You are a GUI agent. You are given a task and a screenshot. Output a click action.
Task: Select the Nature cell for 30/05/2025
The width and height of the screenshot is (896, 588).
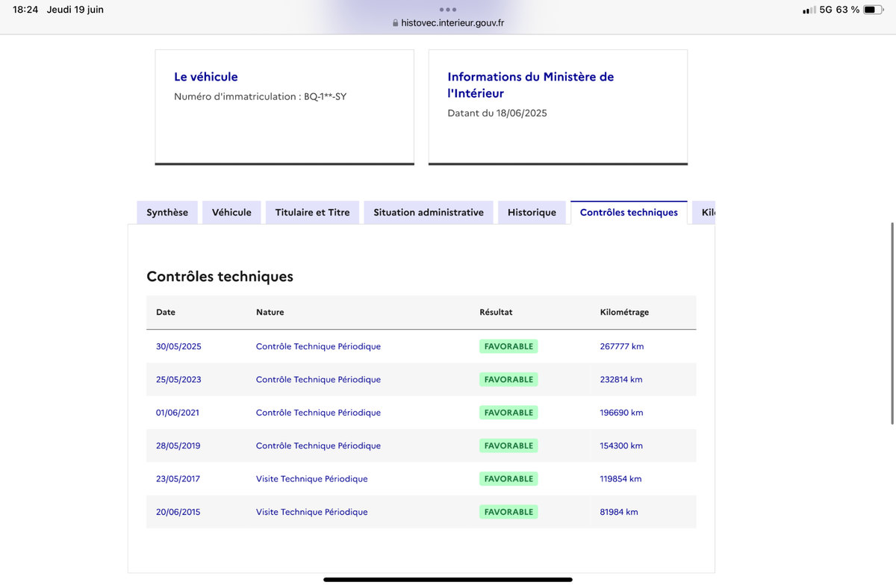[x=318, y=346]
